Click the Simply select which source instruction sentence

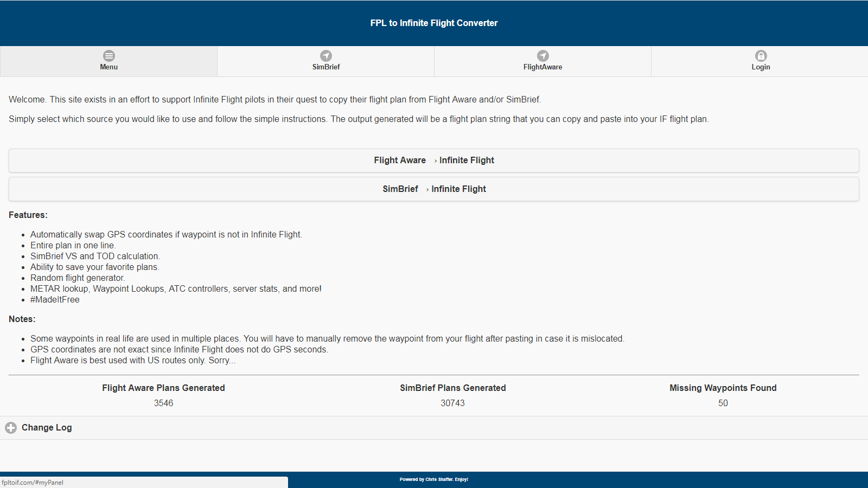point(359,119)
